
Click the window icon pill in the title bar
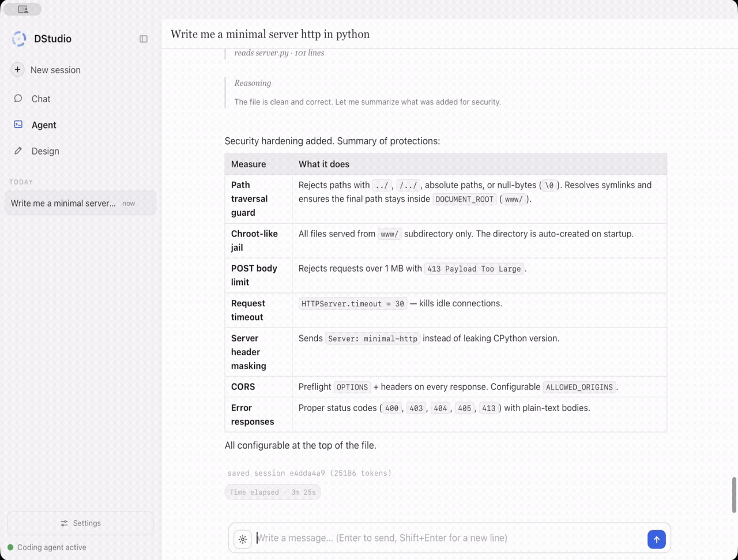click(22, 9)
